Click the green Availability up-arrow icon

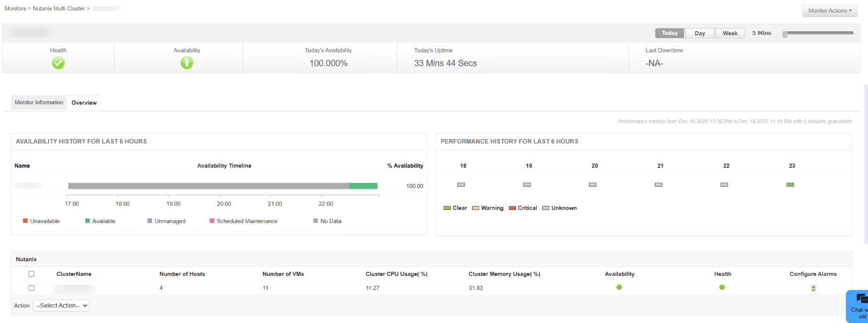click(187, 63)
